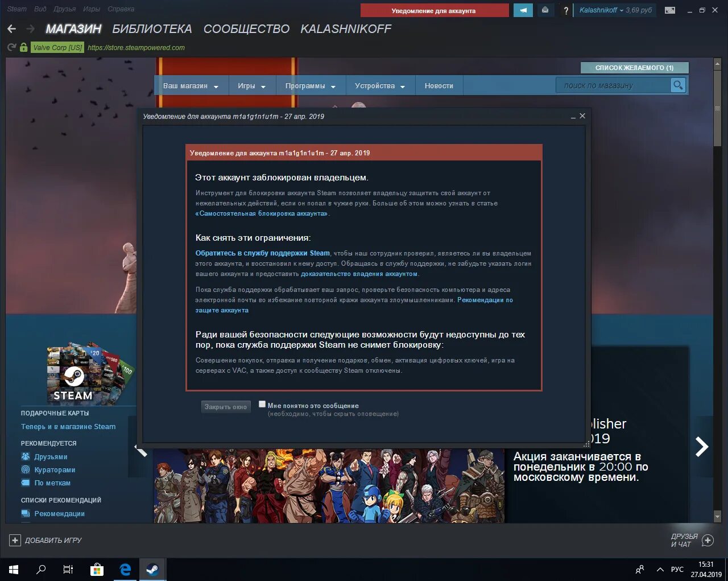Click the red "Уведомление для аккаунта" banner
The image size is (728, 581).
pyautogui.click(x=435, y=10)
